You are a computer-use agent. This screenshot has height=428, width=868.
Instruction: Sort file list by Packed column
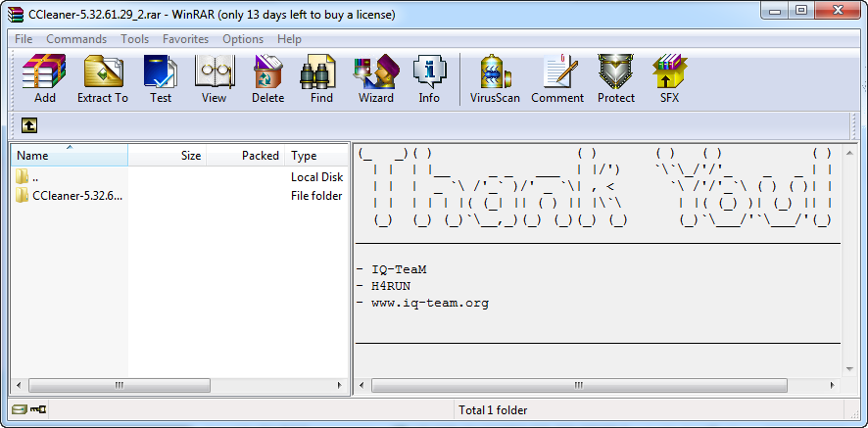[246, 156]
